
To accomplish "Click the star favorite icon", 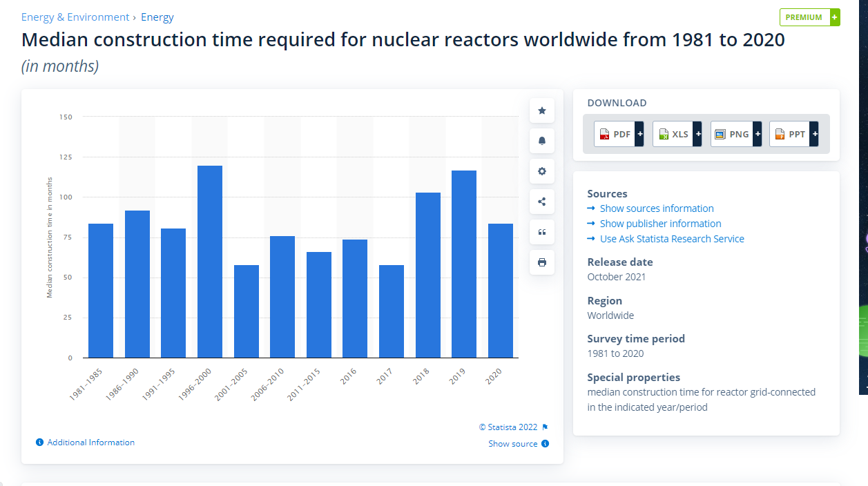I will click(541, 110).
